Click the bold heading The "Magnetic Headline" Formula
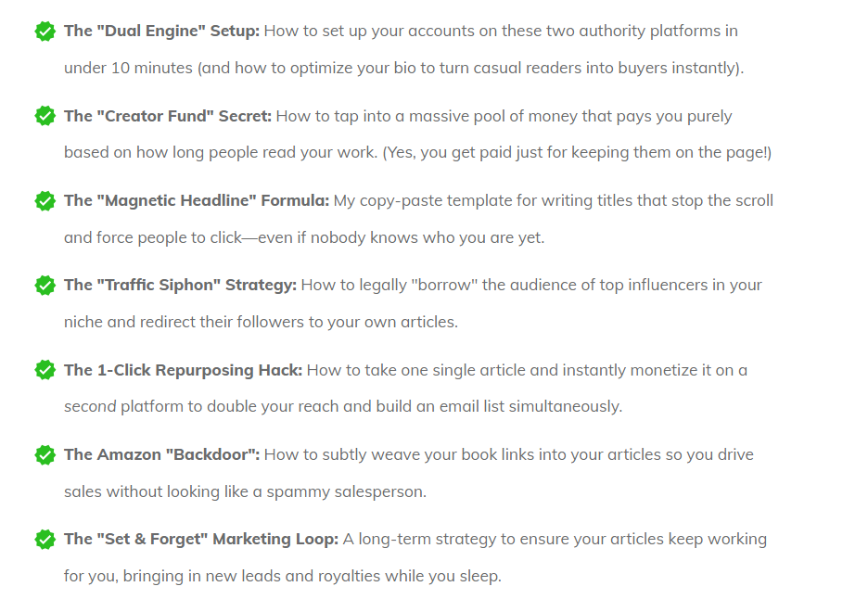Viewport: 868px width, 612px height. [197, 200]
